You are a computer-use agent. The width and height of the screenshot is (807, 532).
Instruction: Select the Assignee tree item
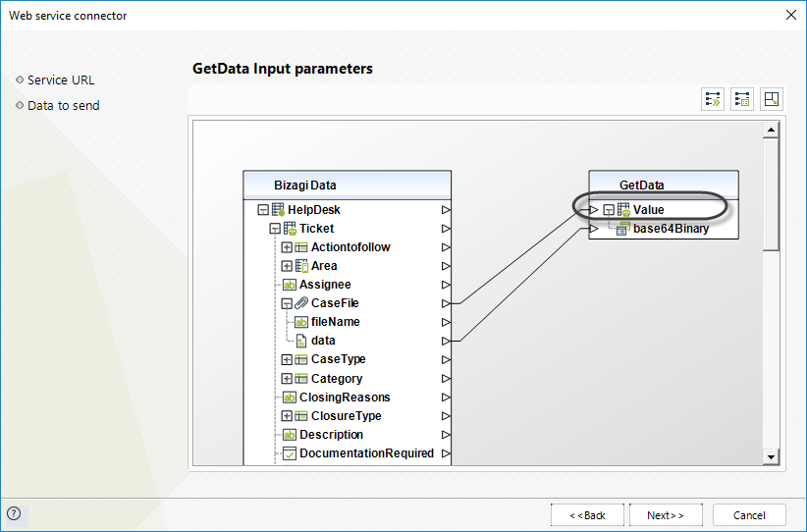pos(325,285)
